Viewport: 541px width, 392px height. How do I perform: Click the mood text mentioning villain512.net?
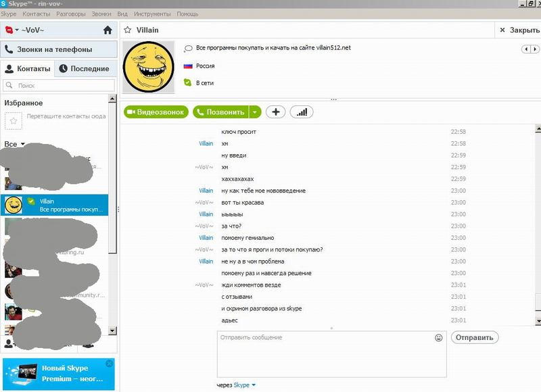pos(273,48)
